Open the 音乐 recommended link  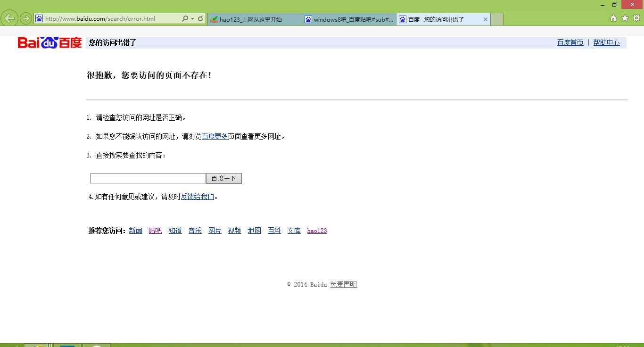195,231
